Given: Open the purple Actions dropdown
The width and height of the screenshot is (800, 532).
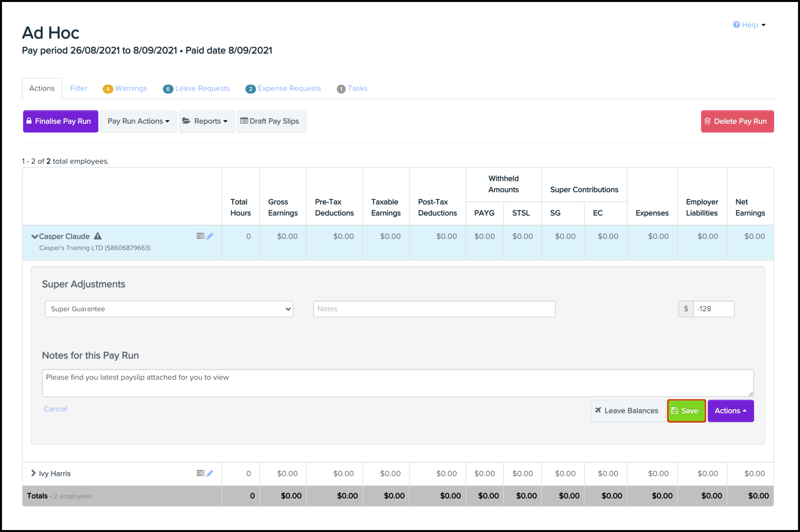Looking at the screenshot, I should [730, 411].
